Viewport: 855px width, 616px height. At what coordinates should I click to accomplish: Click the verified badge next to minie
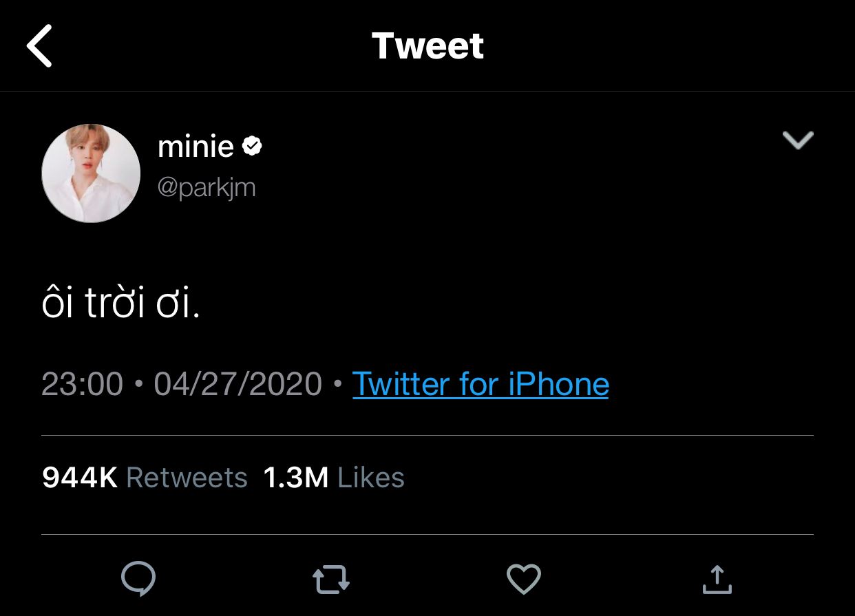pos(253,146)
